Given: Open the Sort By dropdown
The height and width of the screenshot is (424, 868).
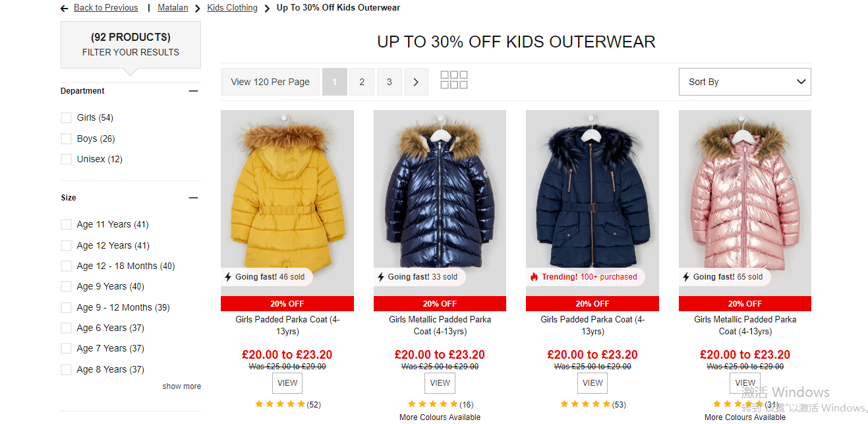Looking at the screenshot, I should coord(745,82).
